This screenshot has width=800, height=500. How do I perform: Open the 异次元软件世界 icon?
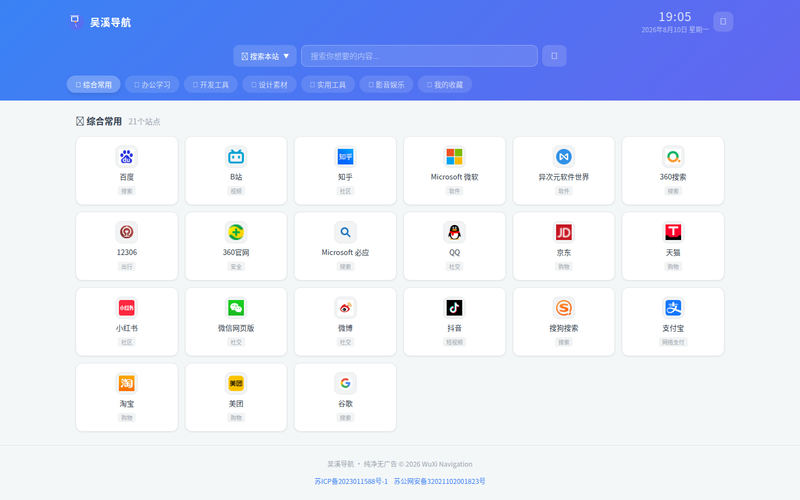click(563, 157)
